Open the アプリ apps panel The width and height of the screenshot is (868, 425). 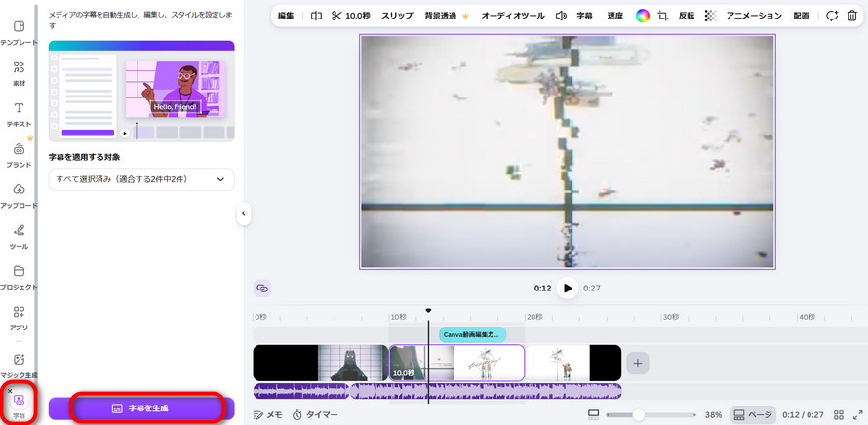(19, 318)
